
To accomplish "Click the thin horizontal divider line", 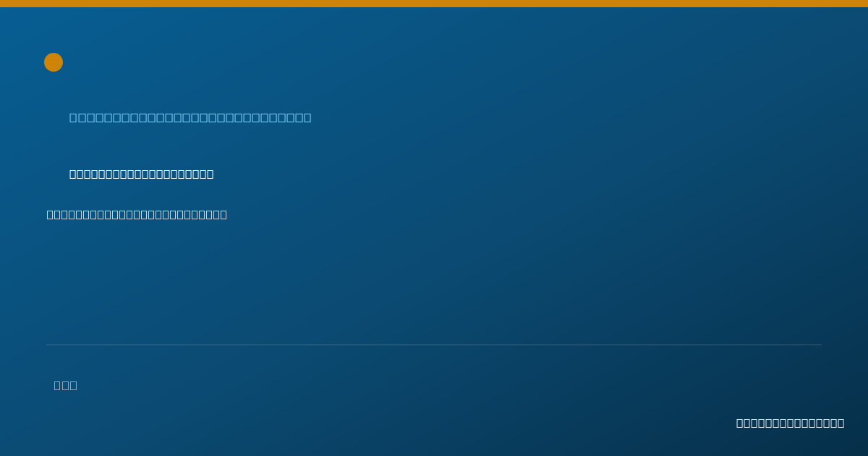I will pyautogui.click(x=434, y=345).
